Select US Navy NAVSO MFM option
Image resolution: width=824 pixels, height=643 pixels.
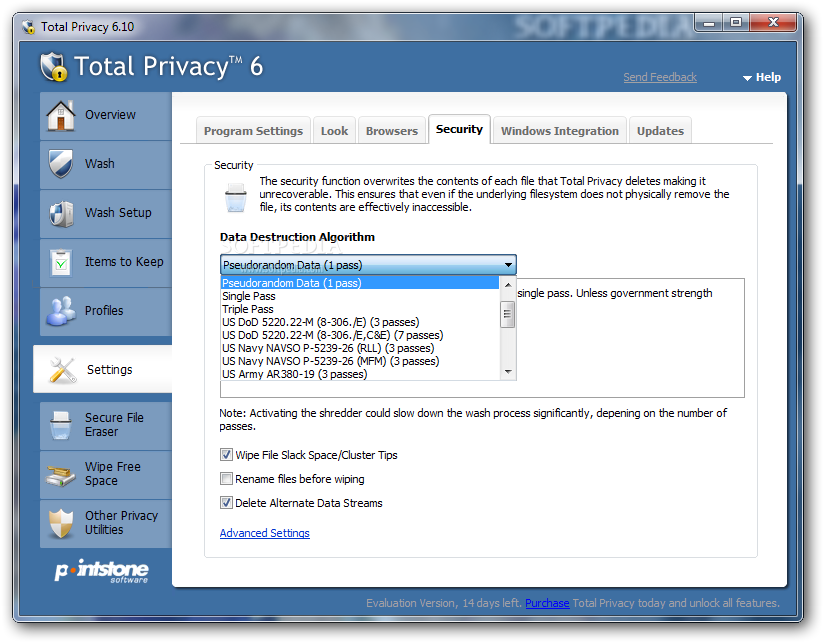tap(359, 361)
